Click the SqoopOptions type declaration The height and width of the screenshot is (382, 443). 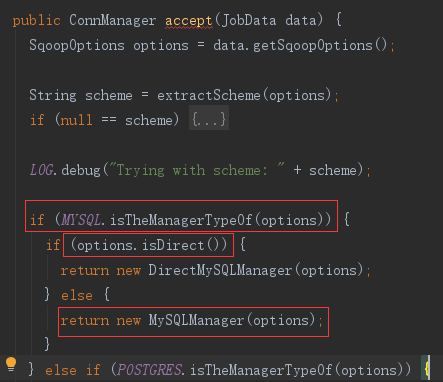click(x=77, y=46)
